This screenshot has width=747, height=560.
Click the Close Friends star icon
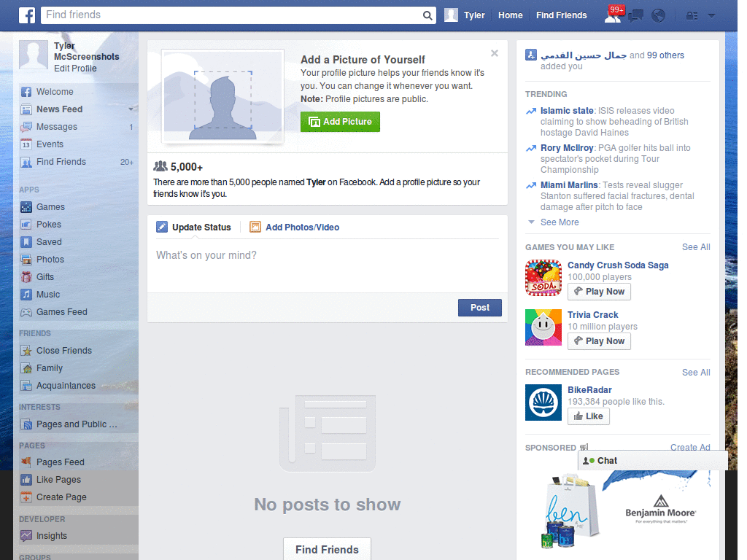tap(26, 351)
